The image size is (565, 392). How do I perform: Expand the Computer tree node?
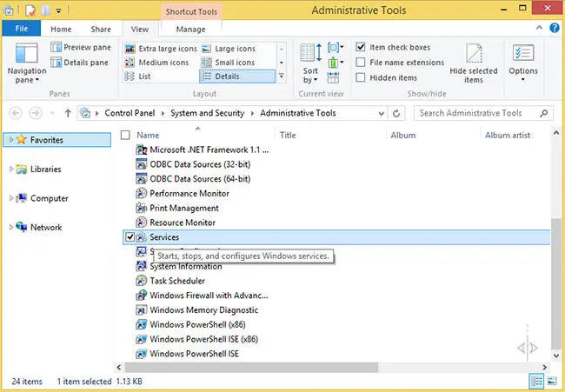tap(11, 198)
